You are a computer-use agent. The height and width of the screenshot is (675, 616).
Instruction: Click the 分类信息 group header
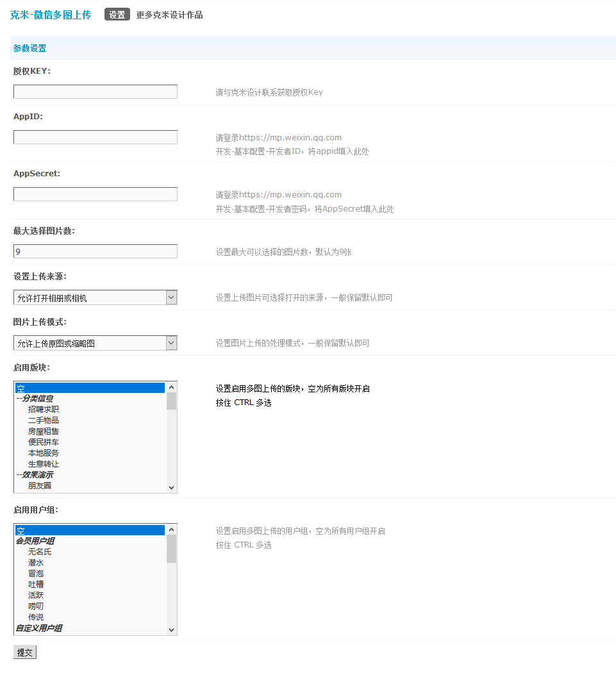pyautogui.click(x=35, y=399)
